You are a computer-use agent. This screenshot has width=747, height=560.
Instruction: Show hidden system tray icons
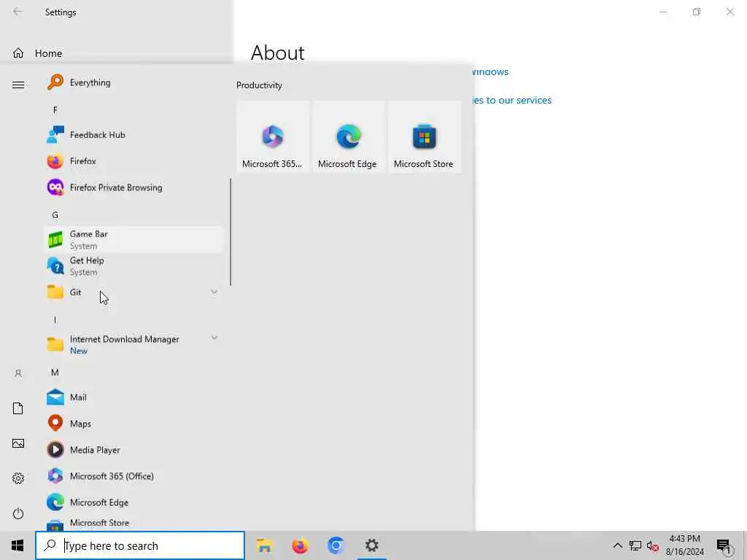coord(617,545)
